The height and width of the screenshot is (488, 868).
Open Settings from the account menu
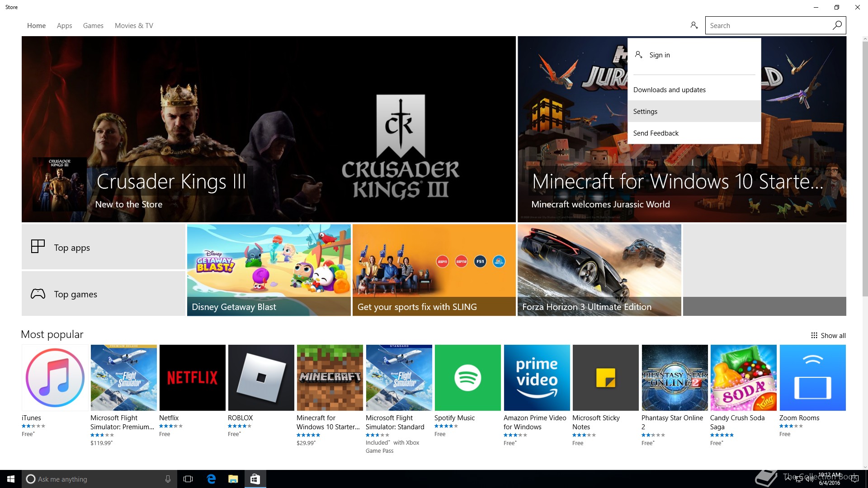coord(694,111)
